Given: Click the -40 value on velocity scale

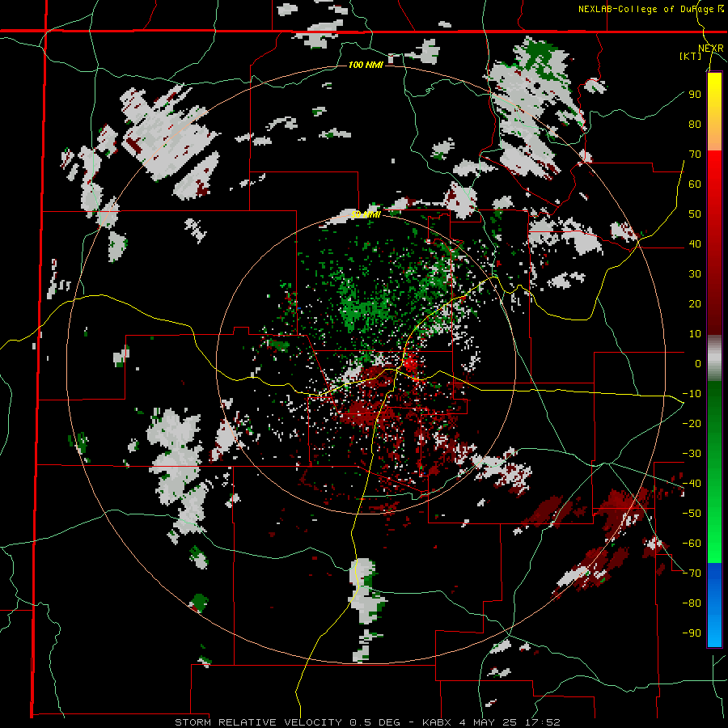Looking at the screenshot, I should [x=692, y=484].
